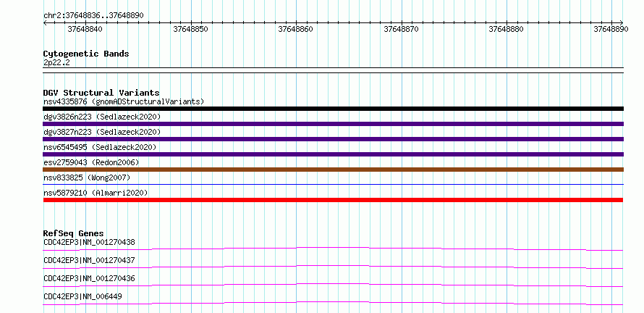Click the purple bar under dgv3826n223
This screenshot has width=644, height=313.
coord(333,124)
